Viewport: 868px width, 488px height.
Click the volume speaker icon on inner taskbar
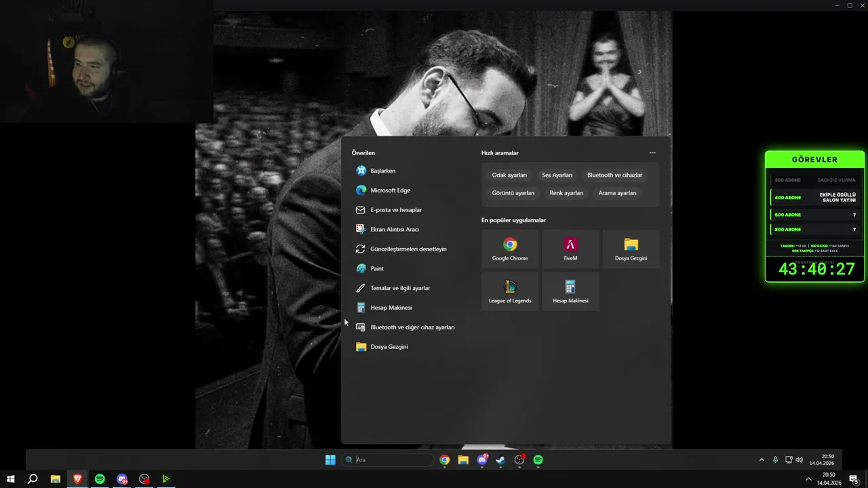[x=799, y=460]
